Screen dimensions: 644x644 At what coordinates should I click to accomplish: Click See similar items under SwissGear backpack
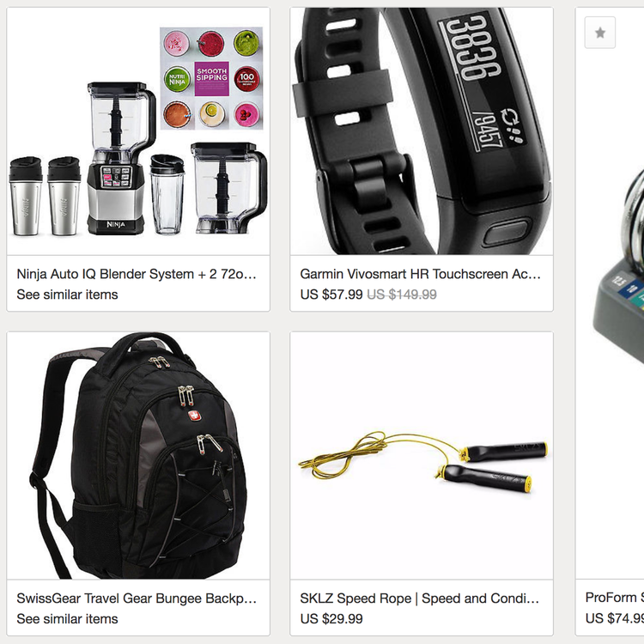pyautogui.click(x=67, y=619)
